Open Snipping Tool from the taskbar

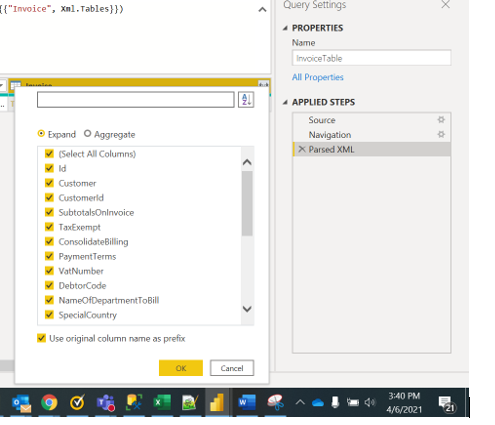pyautogui.click(x=275, y=403)
